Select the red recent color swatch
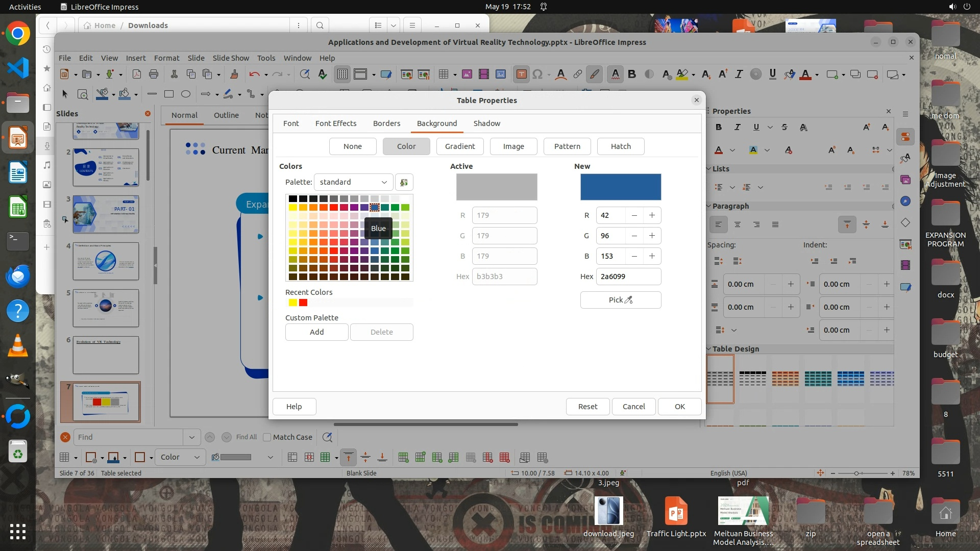 coord(303,303)
